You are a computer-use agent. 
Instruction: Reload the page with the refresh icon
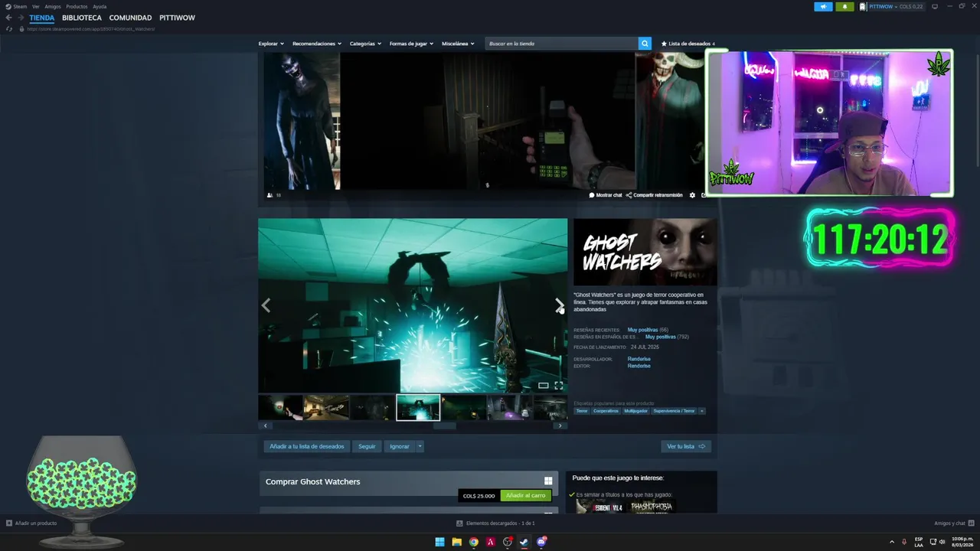click(9, 29)
